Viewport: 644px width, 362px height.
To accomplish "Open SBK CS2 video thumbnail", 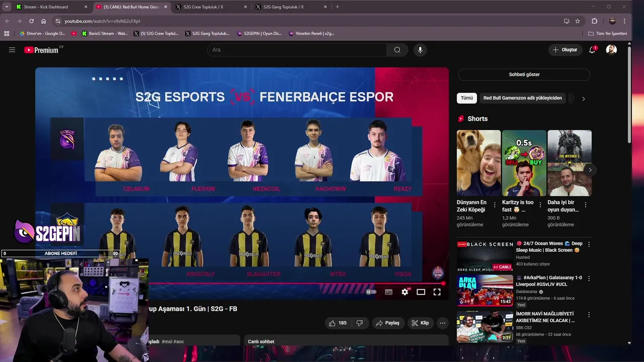I will (485, 326).
